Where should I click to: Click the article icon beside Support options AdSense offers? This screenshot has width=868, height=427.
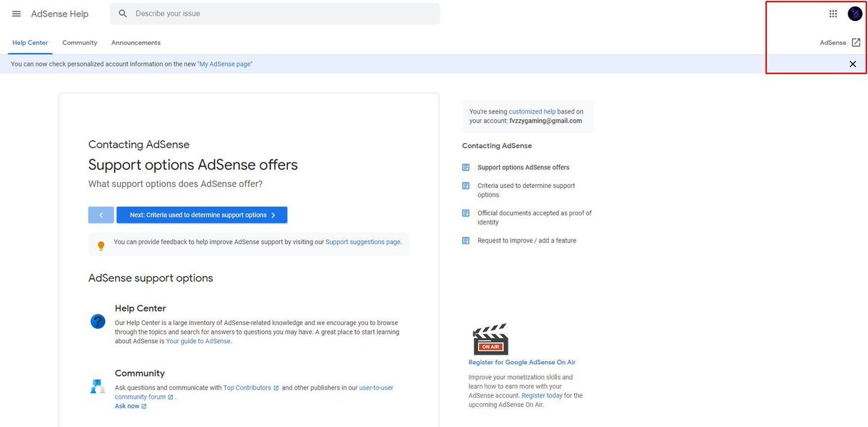(466, 168)
